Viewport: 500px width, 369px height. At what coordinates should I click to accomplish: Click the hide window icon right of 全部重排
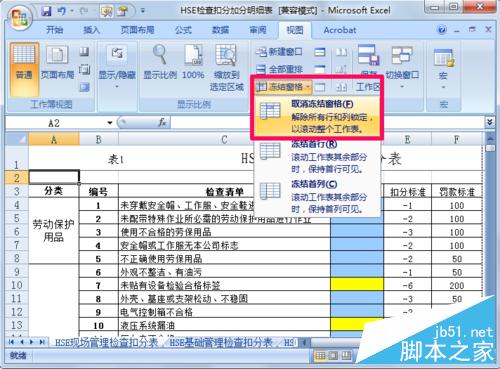[x=320, y=69]
